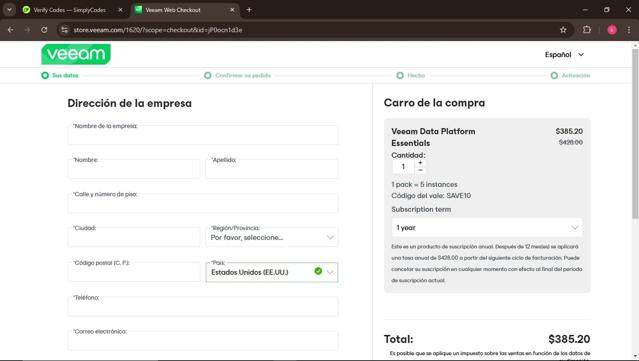Select the Confirmar su pedido step

238,75
